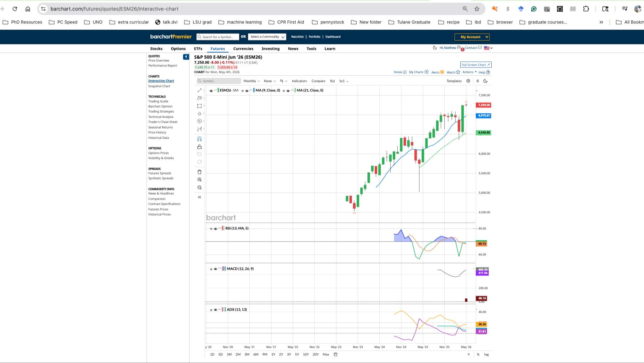The height and width of the screenshot is (363, 644).
Task: Click the lock drawings padlock icon
Action: tap(199, 147)
